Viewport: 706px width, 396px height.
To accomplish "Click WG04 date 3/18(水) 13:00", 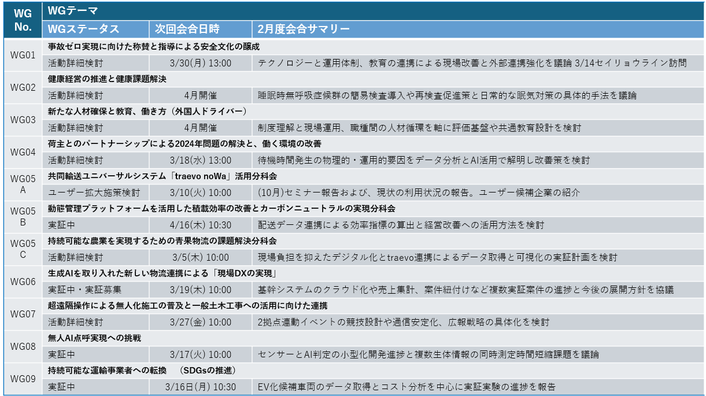I will point(200,160).
